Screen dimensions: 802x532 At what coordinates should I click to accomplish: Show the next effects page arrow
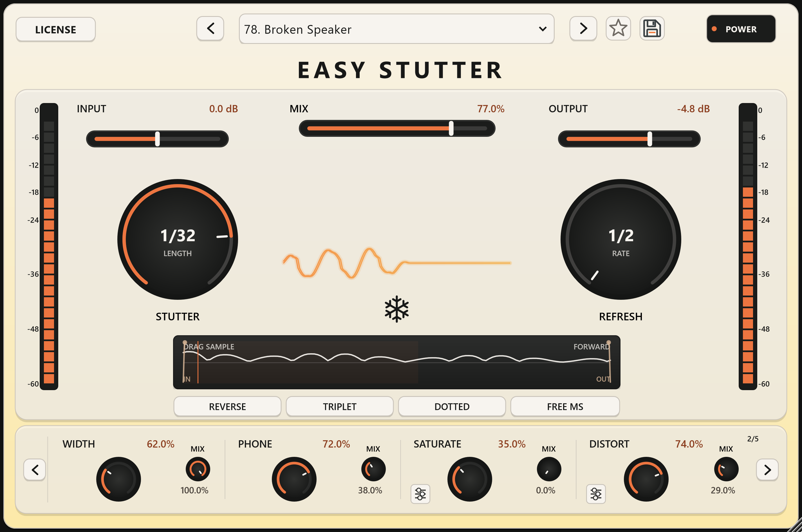(767, 470)
